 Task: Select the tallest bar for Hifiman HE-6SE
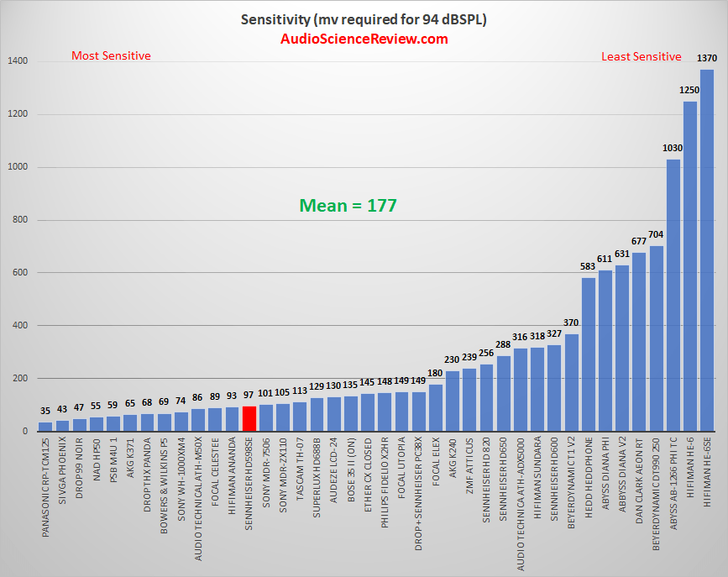tap(707, 250)
